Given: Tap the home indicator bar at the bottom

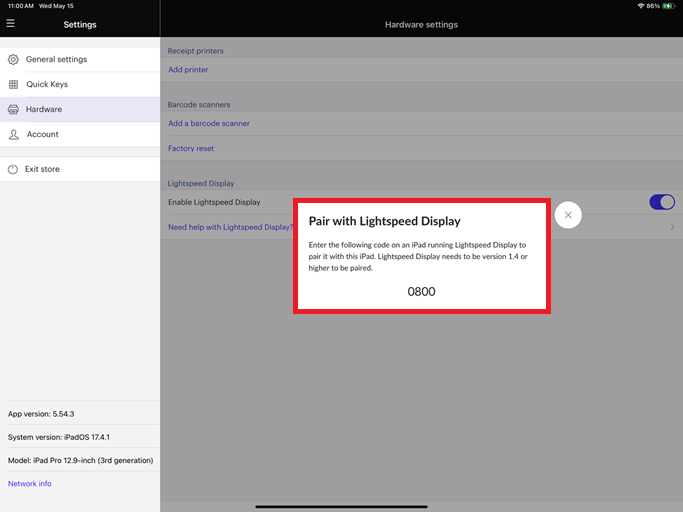Looking at the screenshot, I should click(341, 507).
